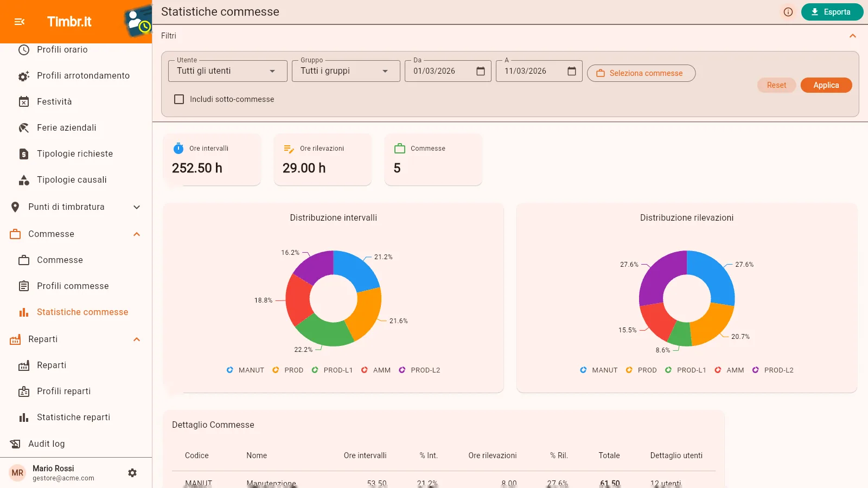Click the Festività calendar icon

point(24,102)
